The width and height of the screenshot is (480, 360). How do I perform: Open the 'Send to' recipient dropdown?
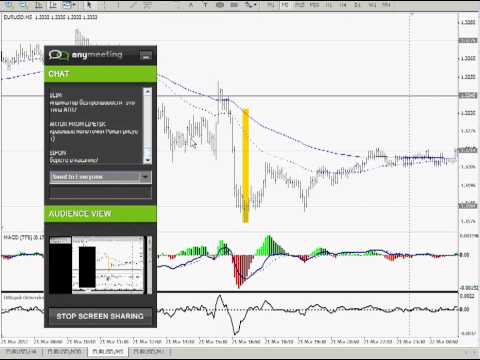click(x=101, y=177)
